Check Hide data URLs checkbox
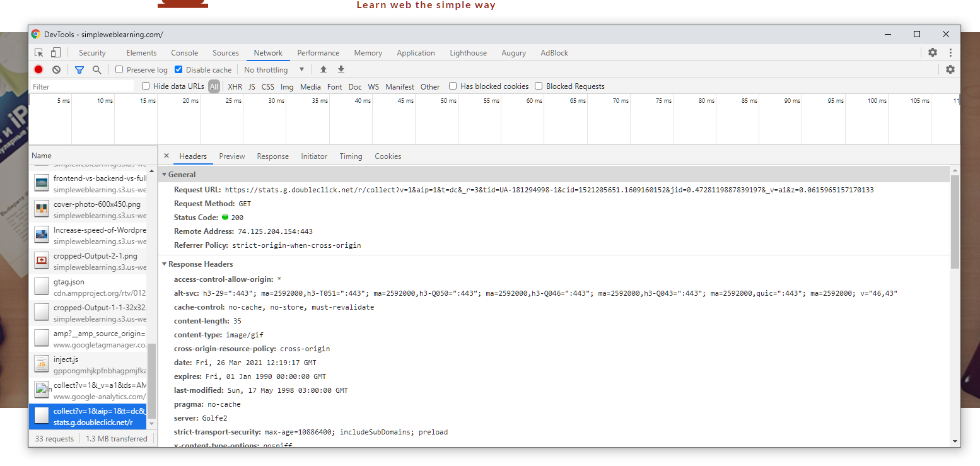Image resolution: width=980 pixels, height=466 pixels. 146,86
